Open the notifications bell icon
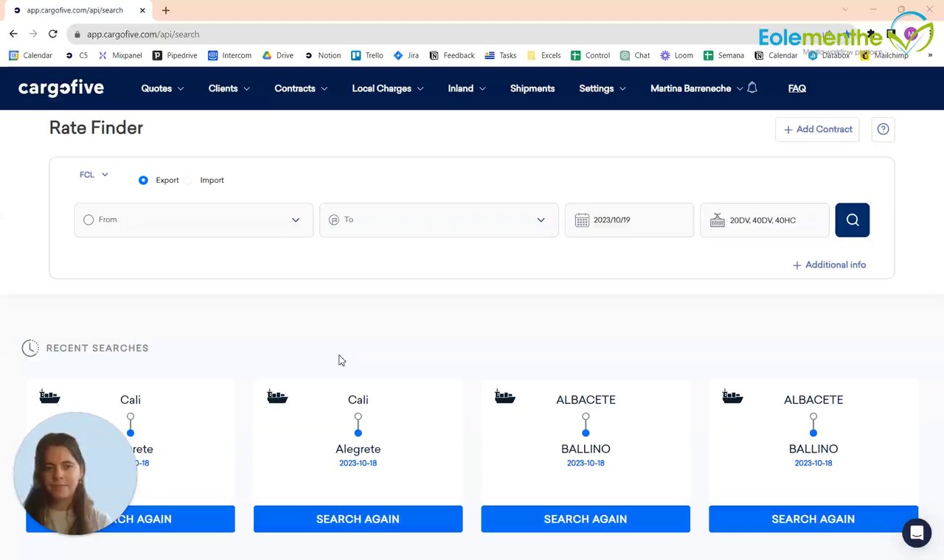The image size is (944, 560). pos(752,88)
